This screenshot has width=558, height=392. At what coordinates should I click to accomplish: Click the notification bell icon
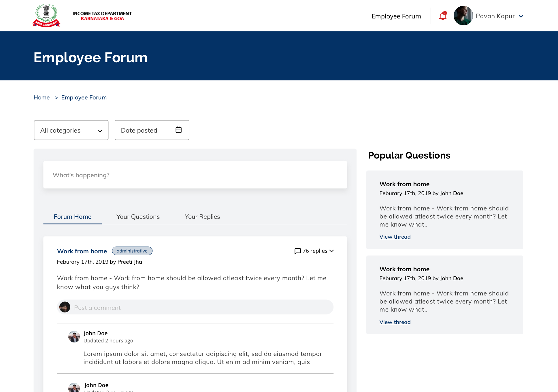[442, 16]
